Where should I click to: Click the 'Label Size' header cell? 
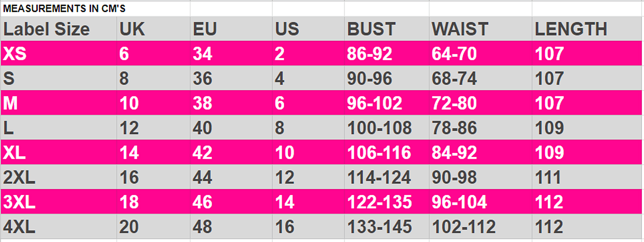pyautogui.click(x=59, y=29)
